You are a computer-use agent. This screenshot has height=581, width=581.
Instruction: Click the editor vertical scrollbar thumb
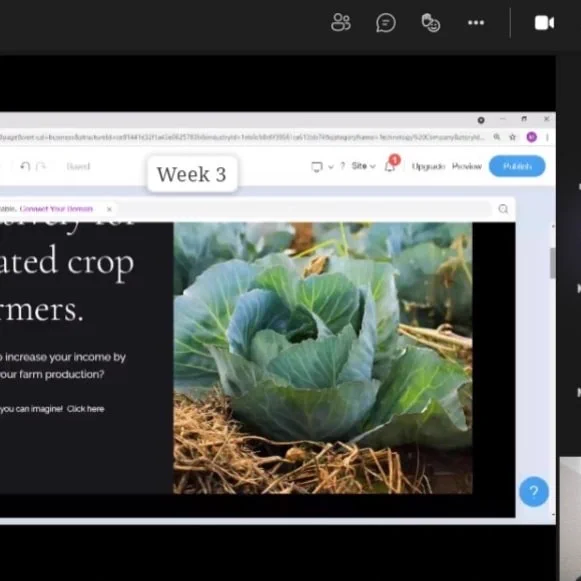(x=553, y=263)
